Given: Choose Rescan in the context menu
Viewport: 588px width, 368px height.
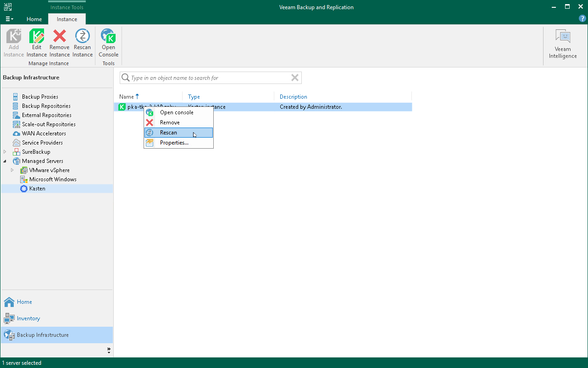Looking at the screenshot, I should [x=178, y=133].
